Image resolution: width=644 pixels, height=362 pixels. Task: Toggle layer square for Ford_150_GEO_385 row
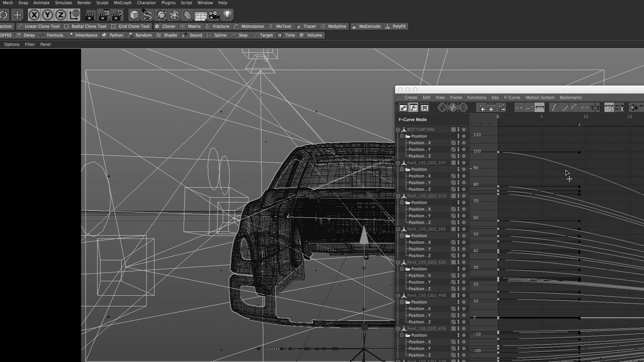pos(453,229)
